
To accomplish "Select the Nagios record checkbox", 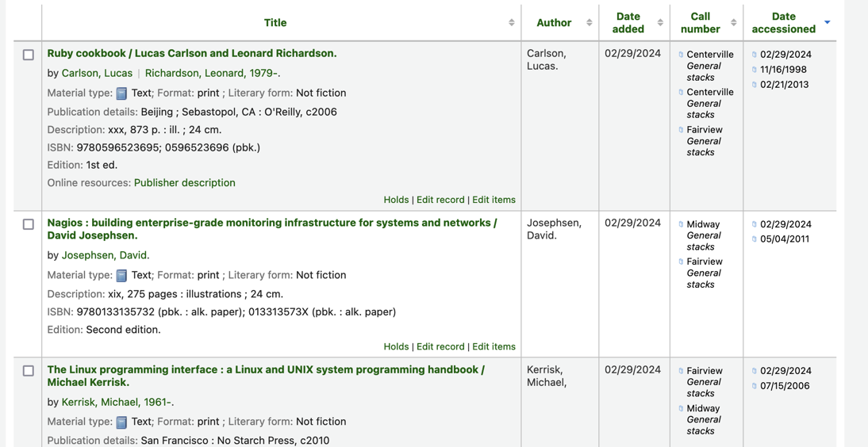I will coord(29,224).
